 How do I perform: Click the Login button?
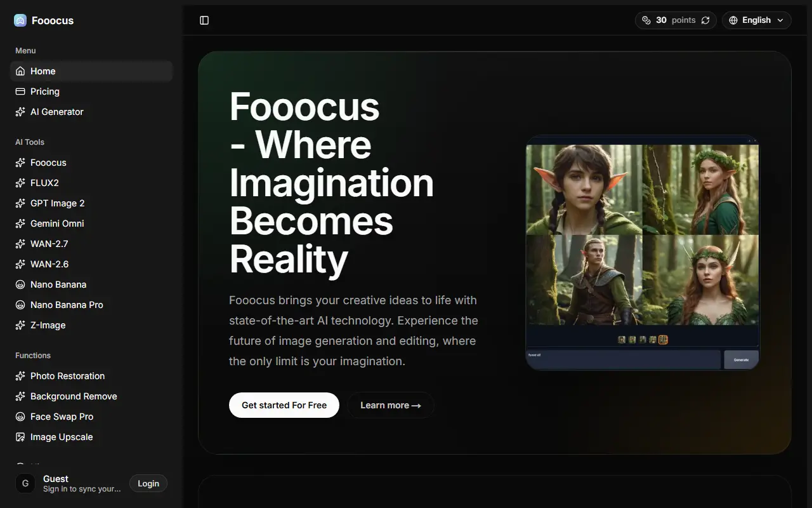tap(148, 484)
